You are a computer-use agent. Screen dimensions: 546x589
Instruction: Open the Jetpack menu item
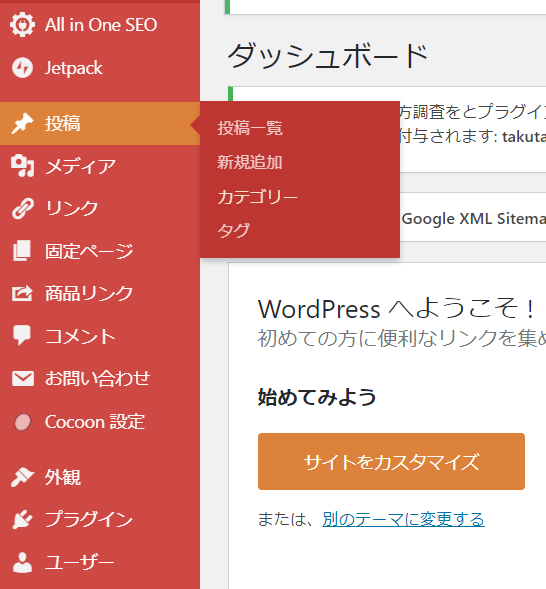pos(100,68)
